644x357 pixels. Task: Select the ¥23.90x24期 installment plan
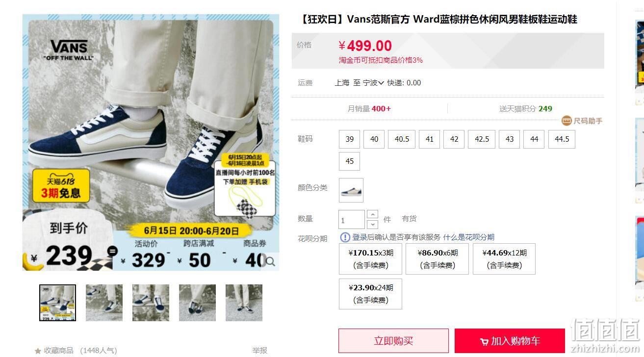click(x=370, y=294)
